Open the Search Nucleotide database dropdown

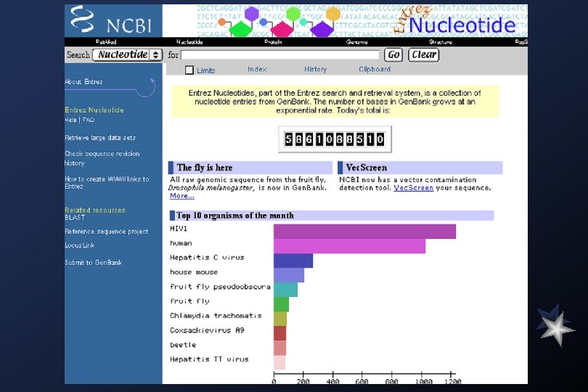coord(128,54)
